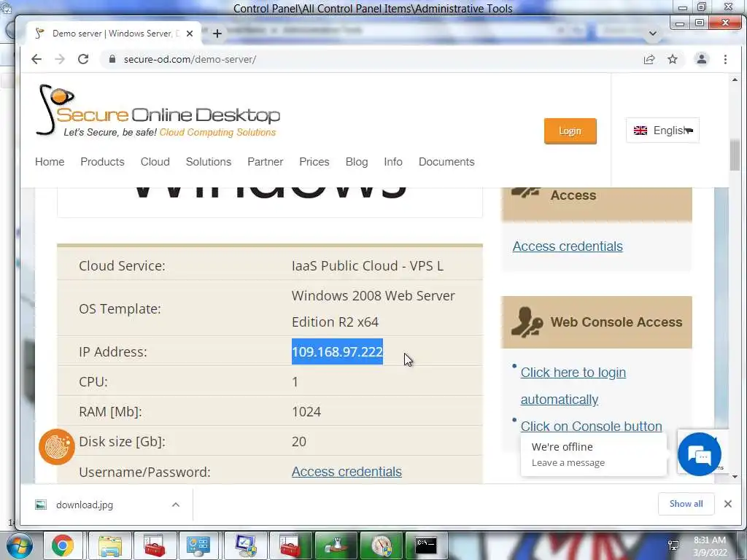Select the Demo server browser tab
The image size is (747, 560).
[x=115, y=34]
